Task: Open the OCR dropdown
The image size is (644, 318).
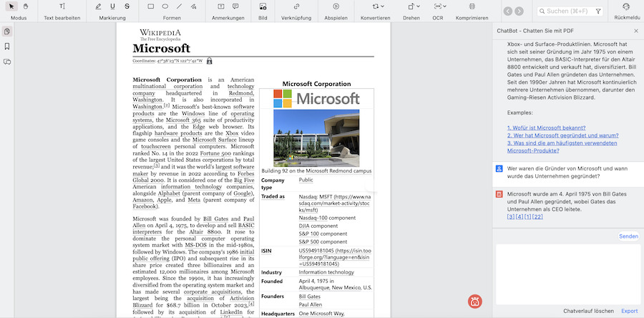Action: [x=440, y=6]
